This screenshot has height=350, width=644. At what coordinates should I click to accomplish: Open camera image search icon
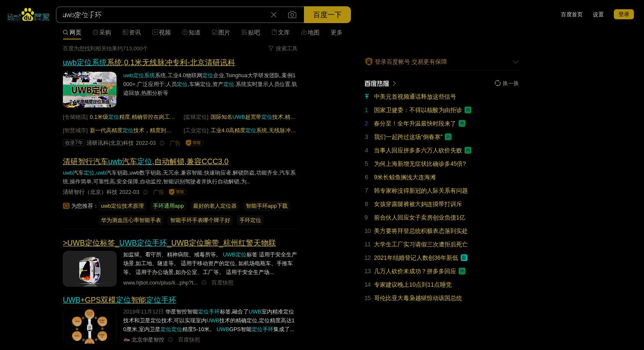coord(292,15)
